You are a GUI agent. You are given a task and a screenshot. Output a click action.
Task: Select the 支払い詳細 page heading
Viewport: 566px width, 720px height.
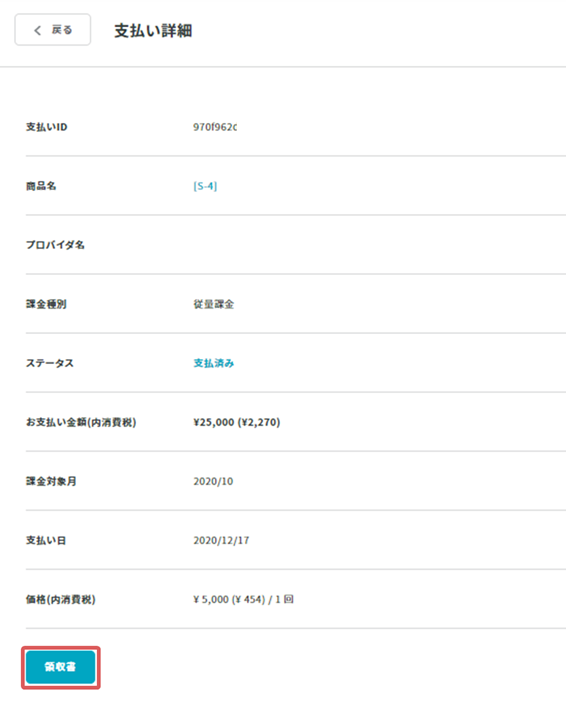[153, 31]
